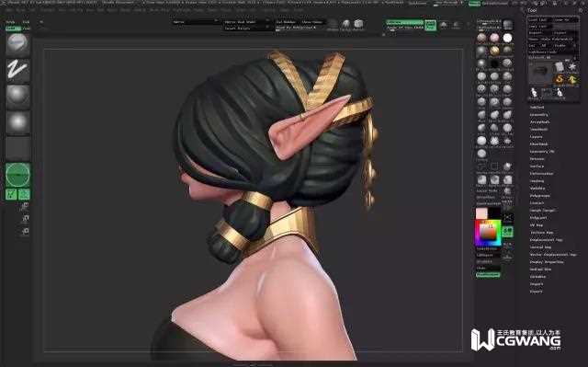
Task: Select the star-shaped SimpleBrush tool thumbnail
Action: tap(572, 67)
